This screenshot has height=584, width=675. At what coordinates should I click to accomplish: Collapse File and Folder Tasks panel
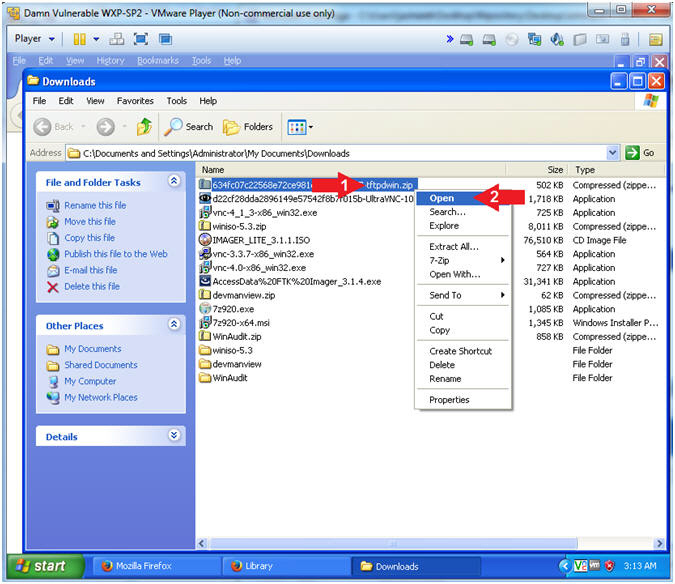click(174, 181)
